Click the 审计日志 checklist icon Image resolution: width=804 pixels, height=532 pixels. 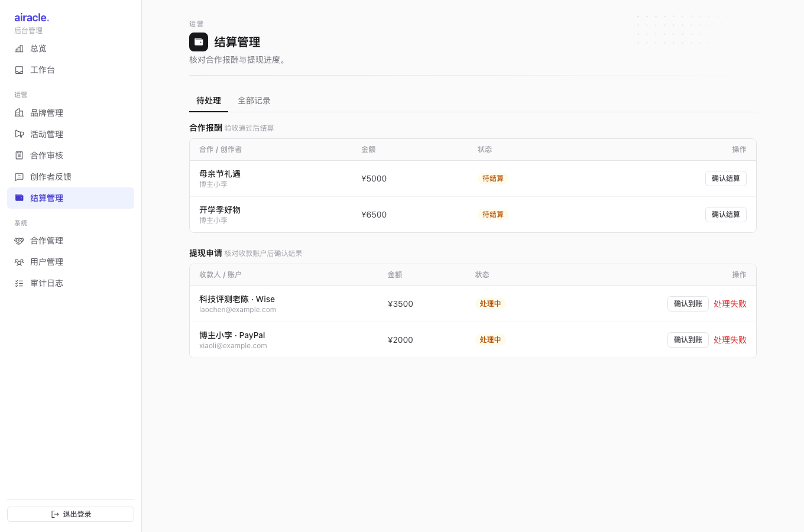[x=20, y=283]
